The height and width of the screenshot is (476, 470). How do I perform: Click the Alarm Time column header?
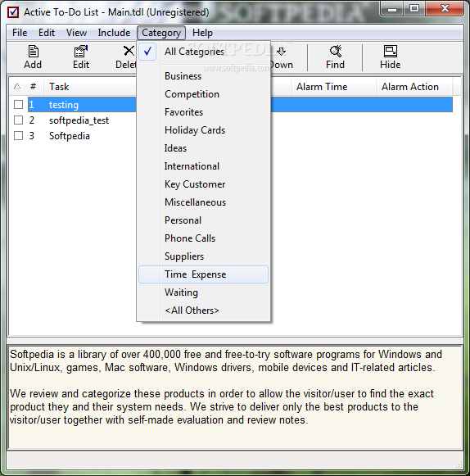(333, 87)
